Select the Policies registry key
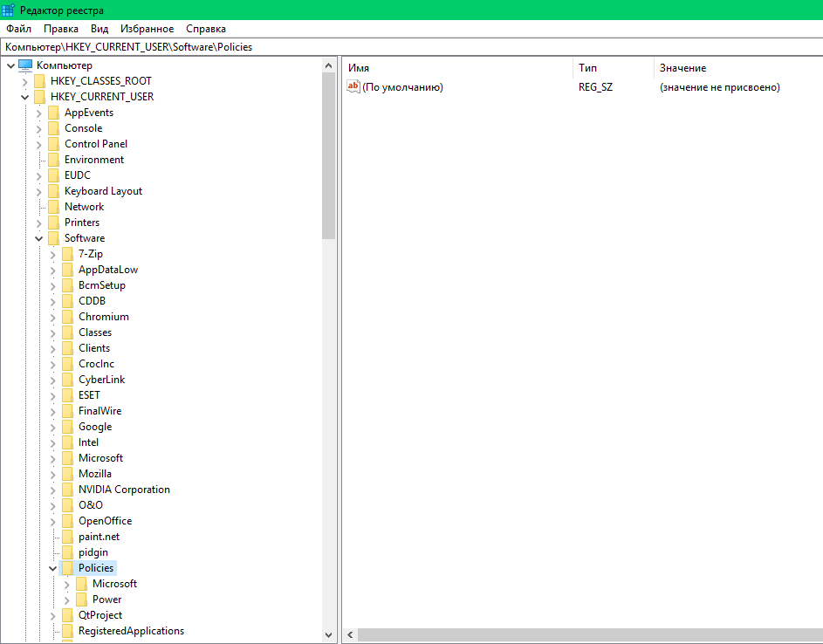Viewport: 823px width, 644px height. tap(96, 568)
